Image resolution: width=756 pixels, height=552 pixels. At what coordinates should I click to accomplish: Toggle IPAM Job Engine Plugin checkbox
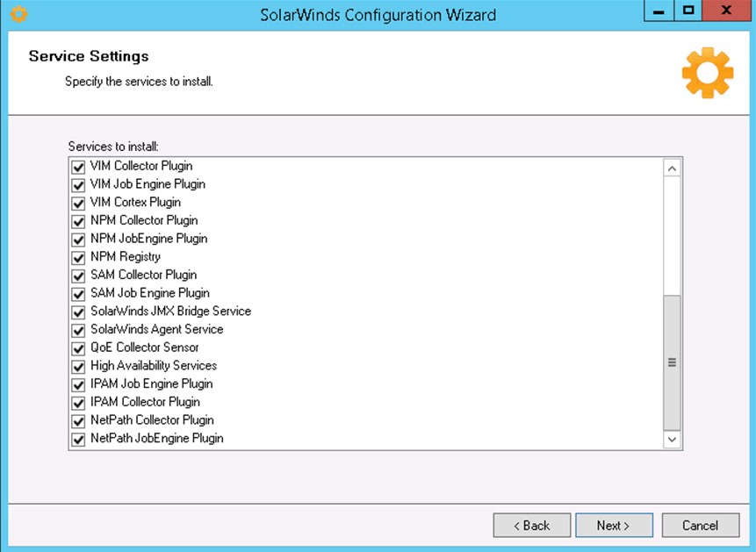click(79, 384)
